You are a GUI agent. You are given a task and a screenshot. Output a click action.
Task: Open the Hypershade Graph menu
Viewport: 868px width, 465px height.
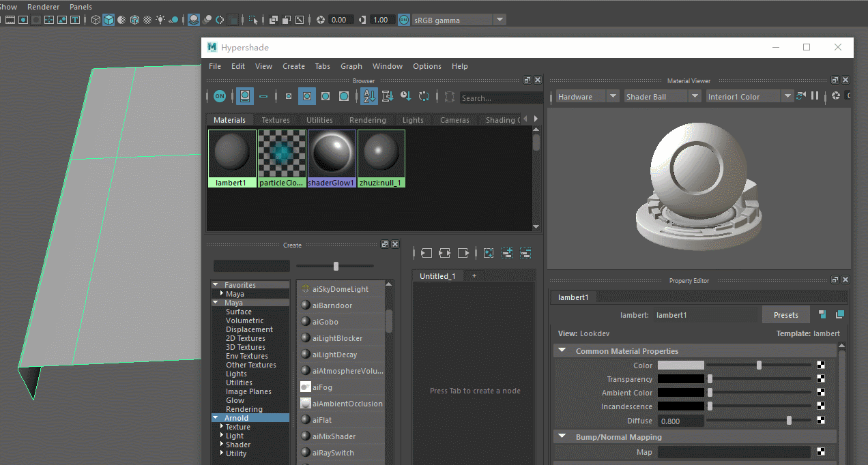pyautogui.click(x=351, y=66)
